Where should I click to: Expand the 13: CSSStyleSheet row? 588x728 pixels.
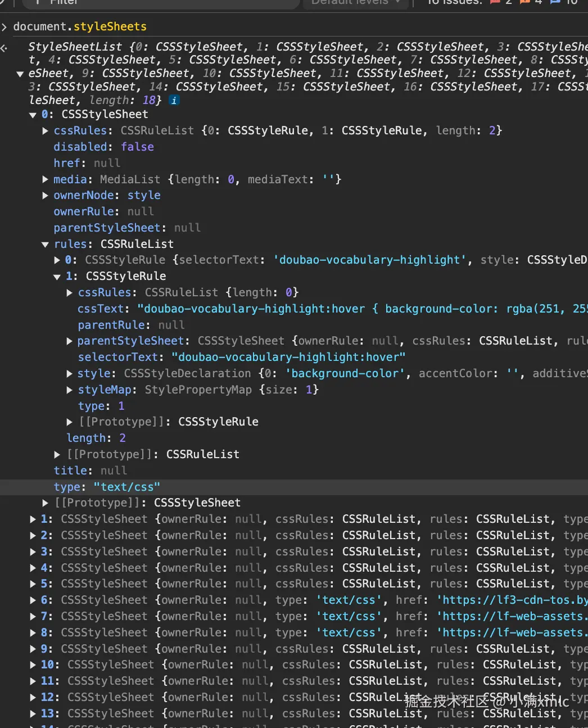(x=33, y=713)
